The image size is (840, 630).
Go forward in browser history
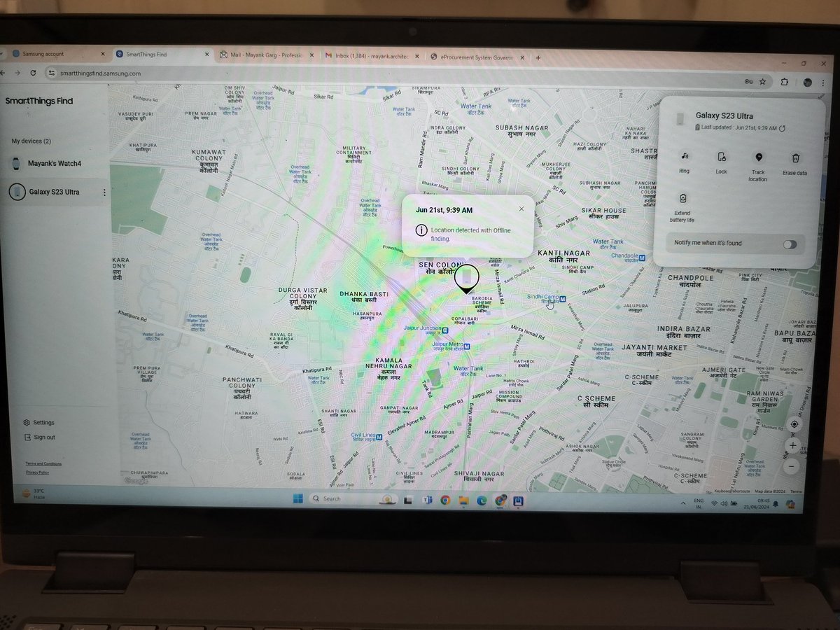pos(17,73)
